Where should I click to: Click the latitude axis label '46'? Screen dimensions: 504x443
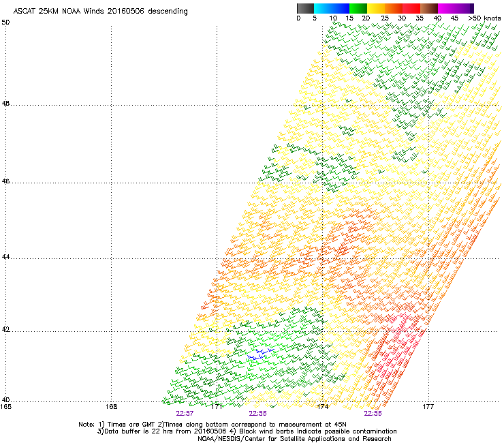pyautogui.click(x=5, y=181)
